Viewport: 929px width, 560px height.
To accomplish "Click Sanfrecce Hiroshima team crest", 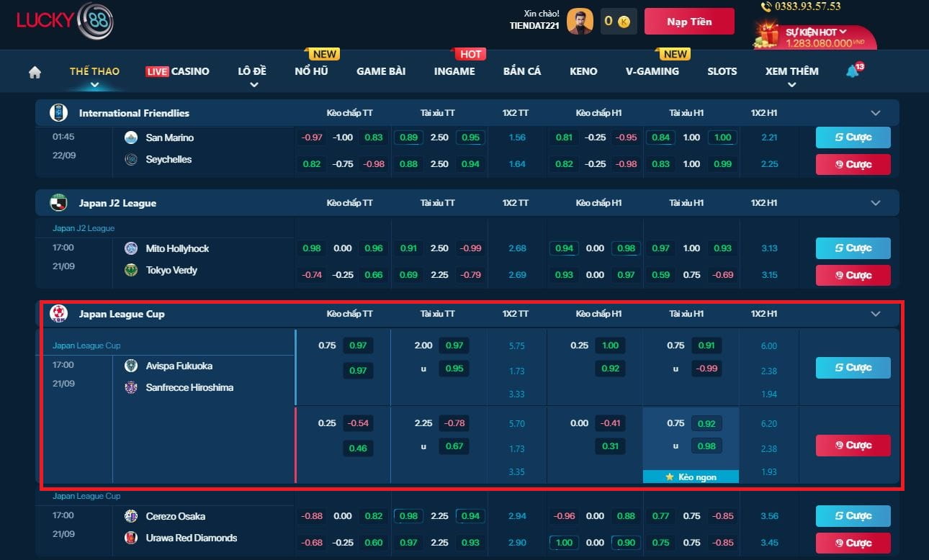I will click(x=130, y=387).
